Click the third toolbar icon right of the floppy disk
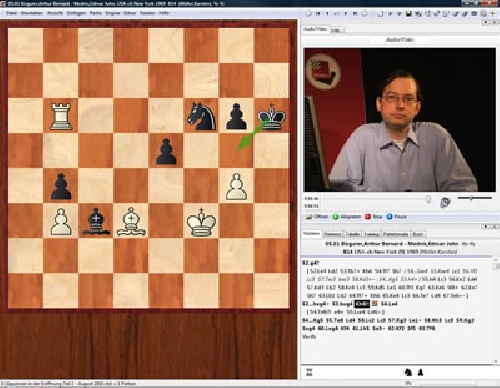 click(x=437, y=14)
